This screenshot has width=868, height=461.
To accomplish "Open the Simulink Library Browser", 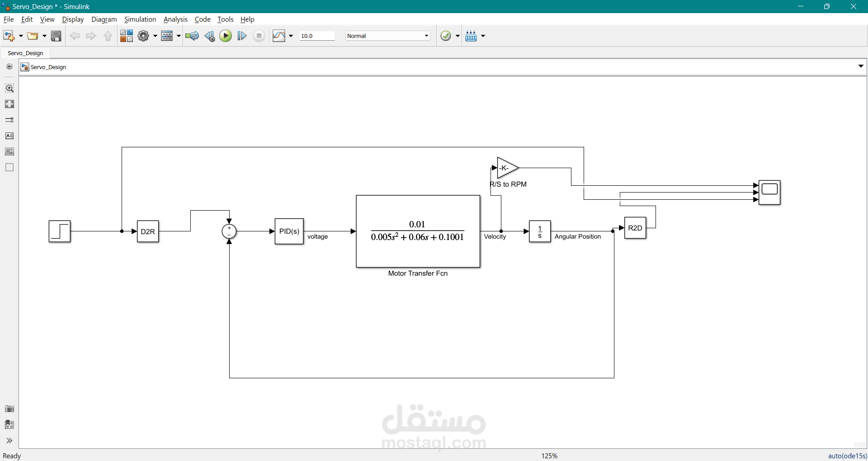I will 127,36.
